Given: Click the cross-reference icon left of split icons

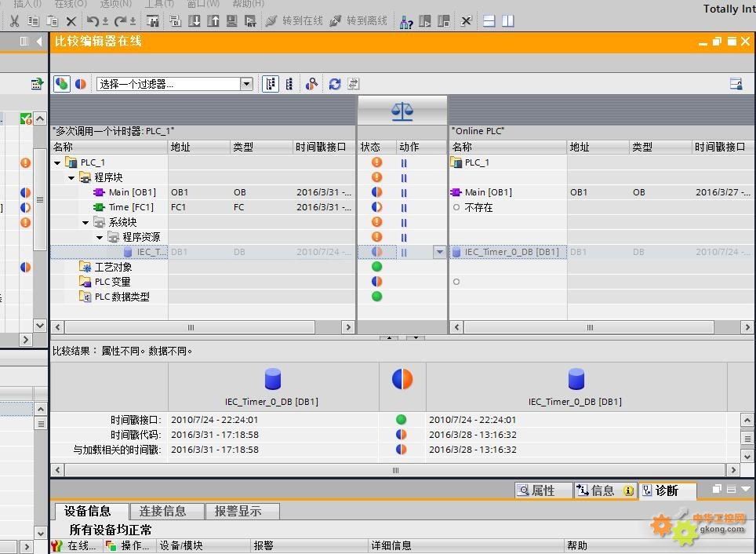Looking at the screenshot, I should point(465,21).
